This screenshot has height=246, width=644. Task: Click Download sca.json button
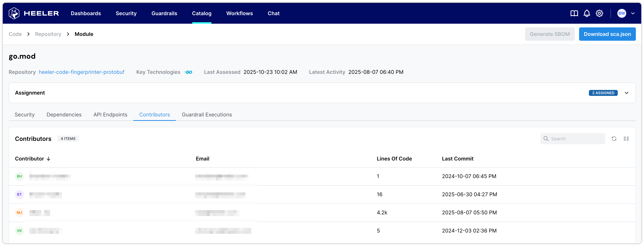pyautogui.click(x=607, y=34)
